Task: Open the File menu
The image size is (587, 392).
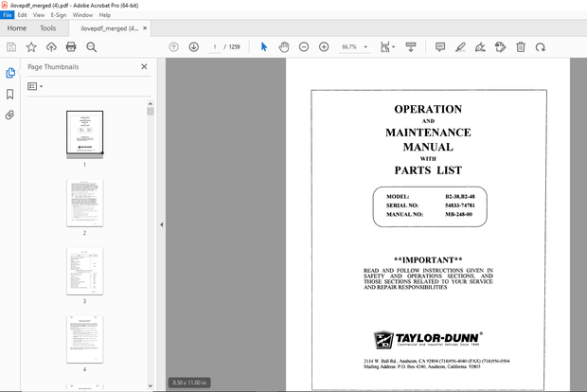Action: point(8,15)
